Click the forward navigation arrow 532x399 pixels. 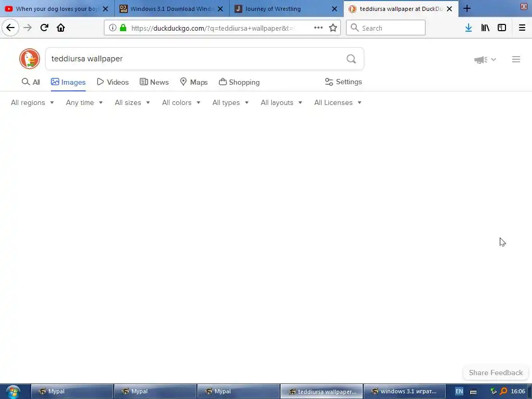[28, 28]
